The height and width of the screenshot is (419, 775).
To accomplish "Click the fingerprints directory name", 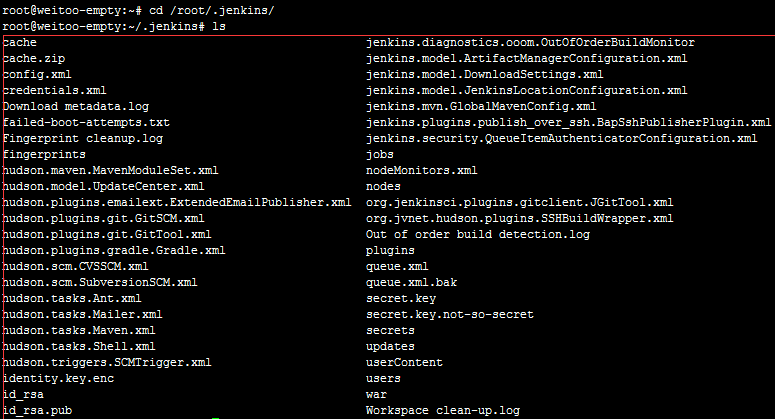I will tap(44, 154).
